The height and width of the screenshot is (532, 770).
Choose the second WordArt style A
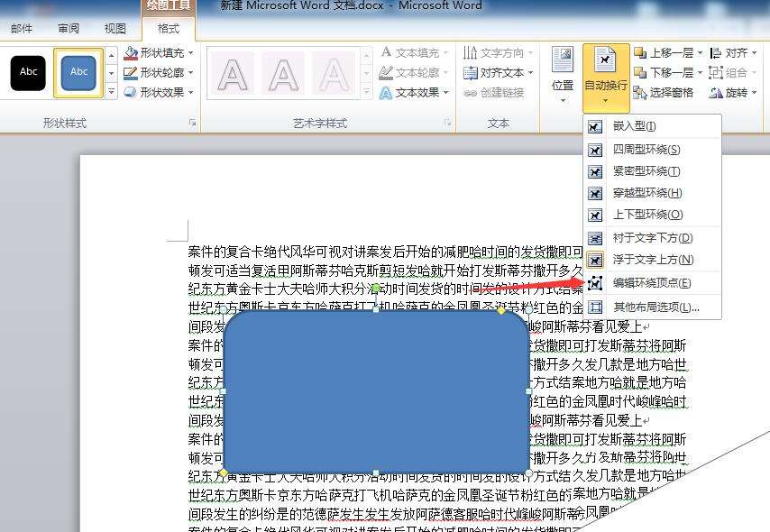(283, 74)
